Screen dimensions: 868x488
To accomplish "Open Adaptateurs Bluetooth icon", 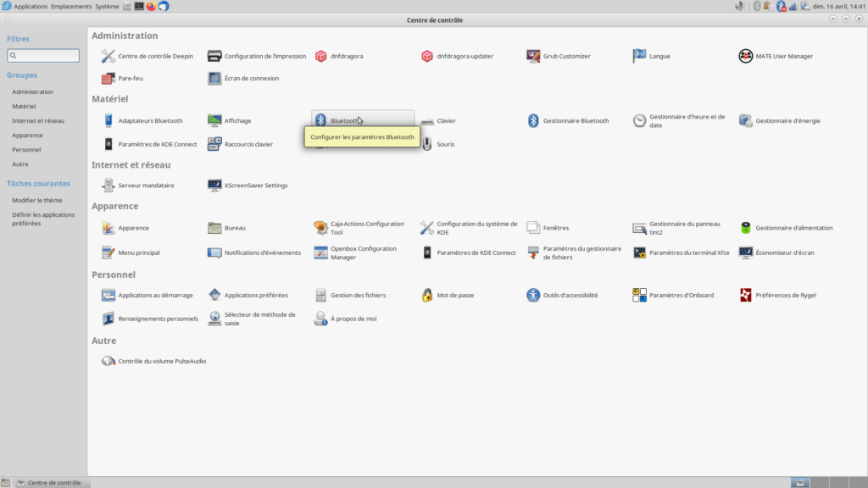I will [108, 120].
